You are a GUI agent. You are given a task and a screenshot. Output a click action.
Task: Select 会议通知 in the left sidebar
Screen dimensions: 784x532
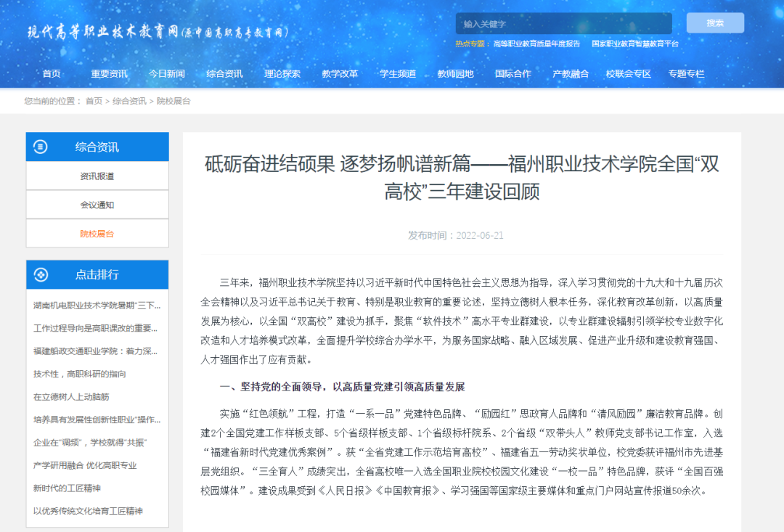click(x=97, y=205)
